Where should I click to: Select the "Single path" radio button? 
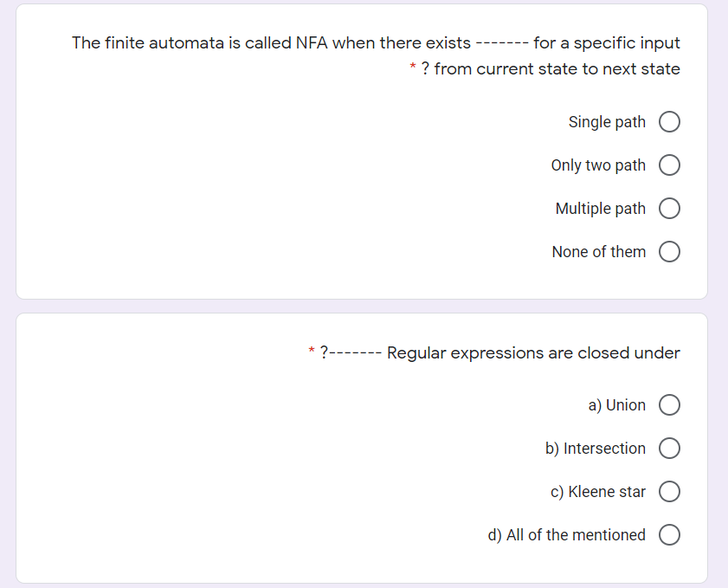(669, 121)
